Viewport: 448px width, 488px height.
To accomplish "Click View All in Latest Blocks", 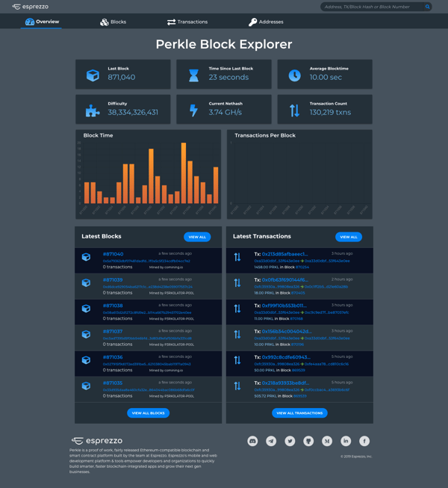I will click(x=197, y=237).
